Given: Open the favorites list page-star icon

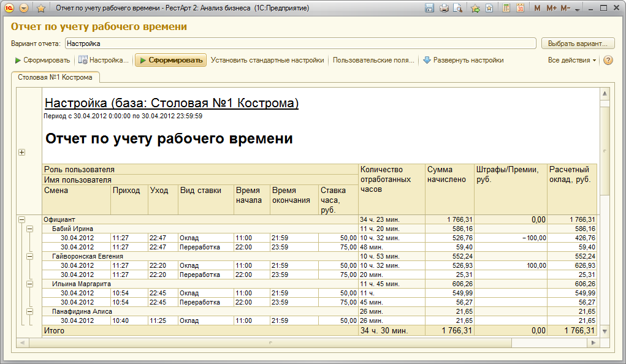Looking at the screenshot, I should point(489,8).
